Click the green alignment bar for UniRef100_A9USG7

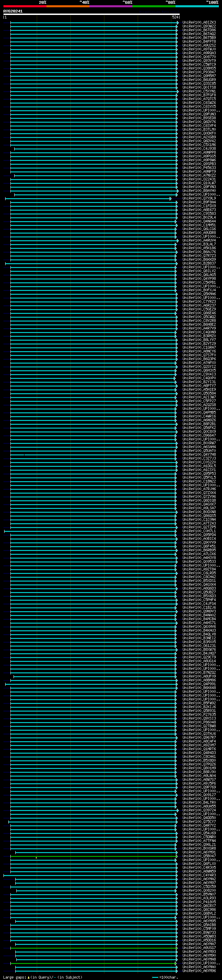pos(94,948)
